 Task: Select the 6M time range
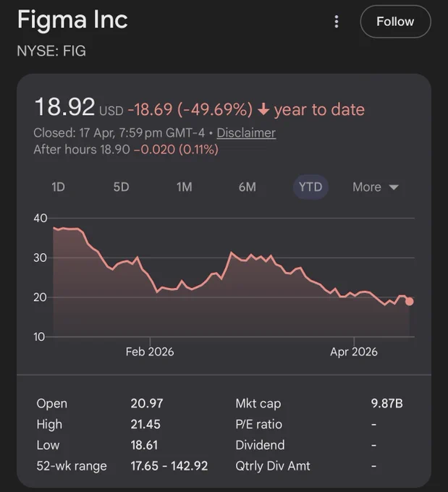[x=248, y=187]
